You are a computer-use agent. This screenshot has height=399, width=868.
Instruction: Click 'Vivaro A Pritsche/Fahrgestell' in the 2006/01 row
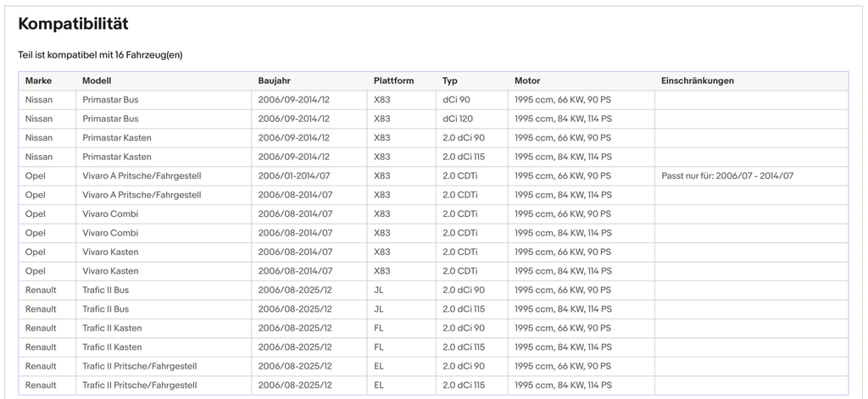(142, 176)
